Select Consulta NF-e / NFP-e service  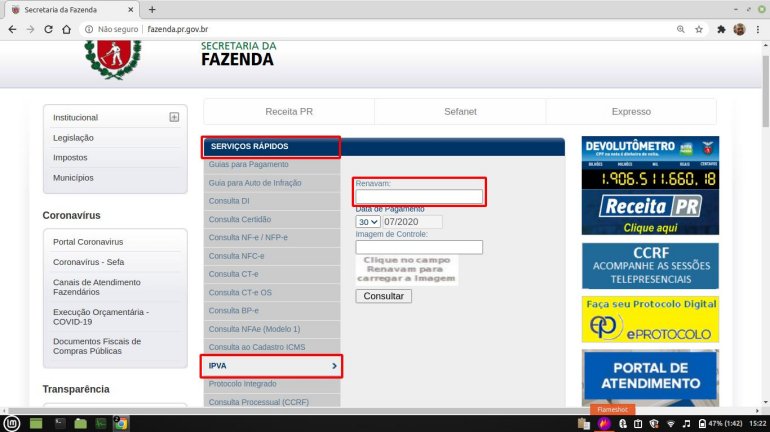pyautogui.click(x=248, y=238)
